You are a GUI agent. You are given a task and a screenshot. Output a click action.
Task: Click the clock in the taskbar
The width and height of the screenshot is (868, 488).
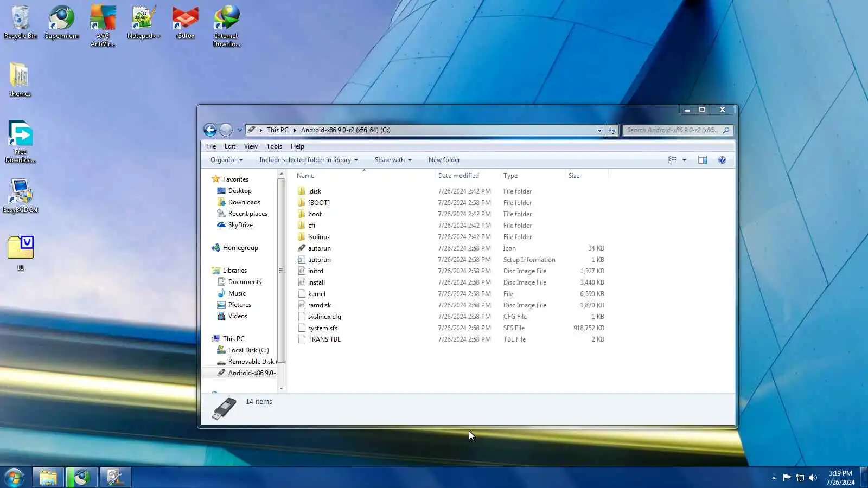840,478
